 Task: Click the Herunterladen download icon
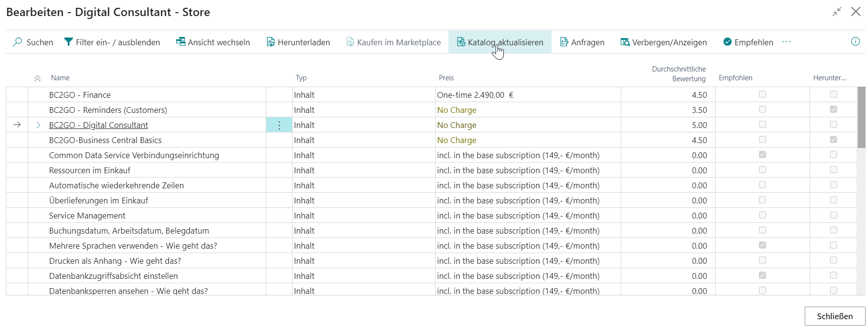point(271,42)
